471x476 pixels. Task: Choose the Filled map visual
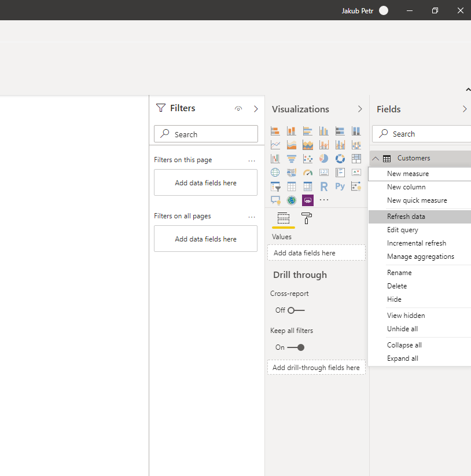(292, 173)
